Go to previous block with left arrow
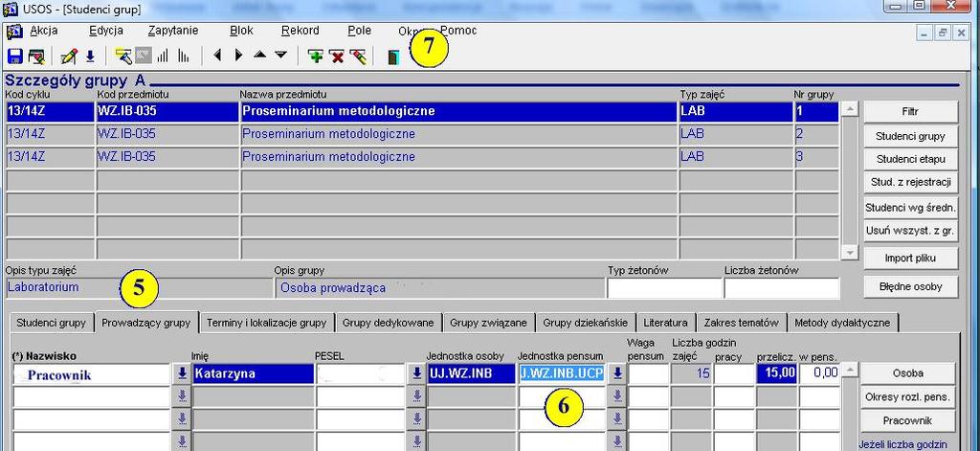Screen dimensions: 980x451 217,56
